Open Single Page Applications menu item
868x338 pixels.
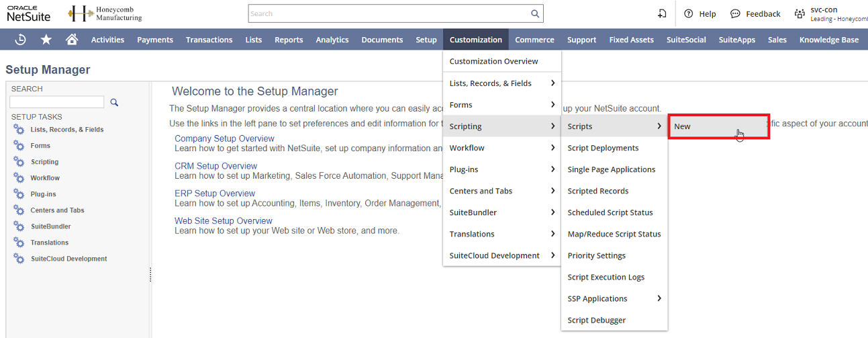click(x=614, y=169)
